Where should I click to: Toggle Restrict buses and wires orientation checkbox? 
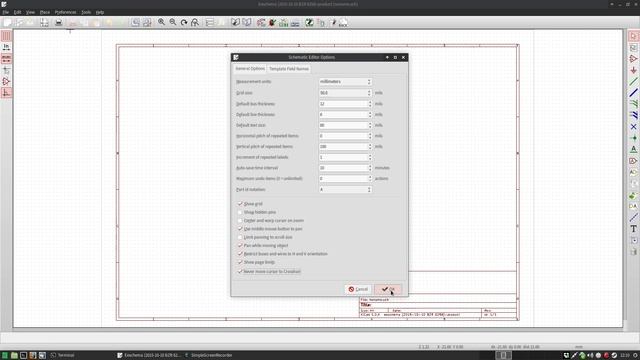[x=240, y=253]
